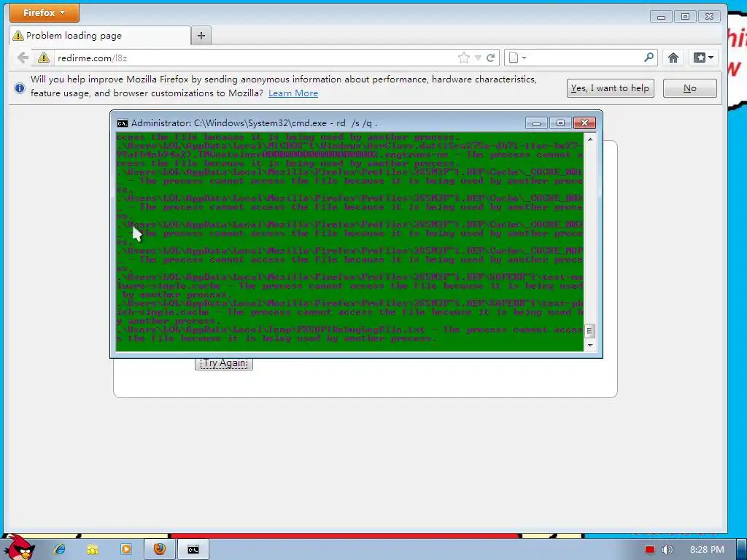Click Yes, I want to help

[610, 88]
